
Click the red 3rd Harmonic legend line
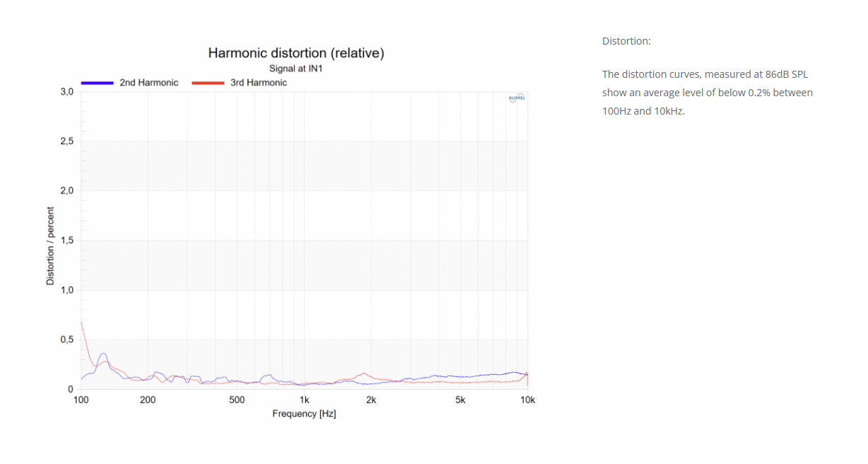[x=208, y=83]
